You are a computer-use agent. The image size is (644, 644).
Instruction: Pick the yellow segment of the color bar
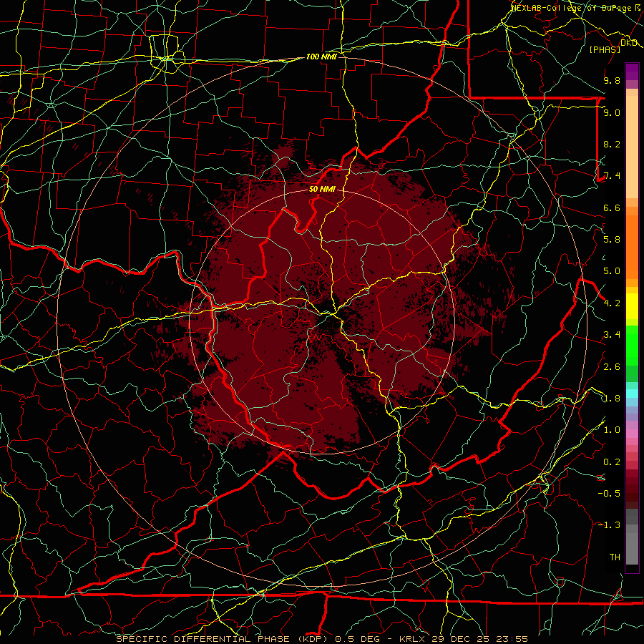(x=632, y=306)
